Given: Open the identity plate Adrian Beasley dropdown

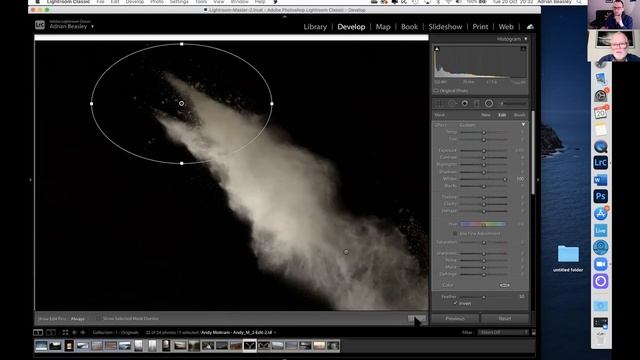Looking at the screenshot, I should pos(71,27).
